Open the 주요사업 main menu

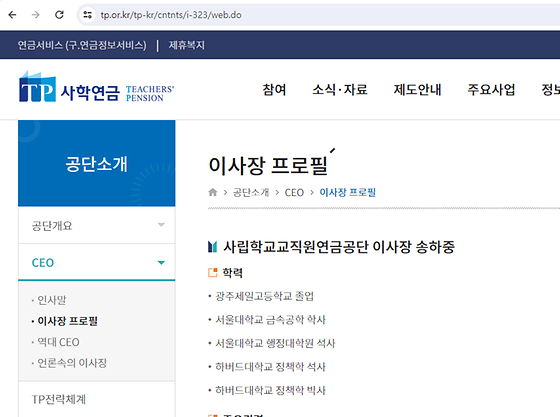pos(491,89)
